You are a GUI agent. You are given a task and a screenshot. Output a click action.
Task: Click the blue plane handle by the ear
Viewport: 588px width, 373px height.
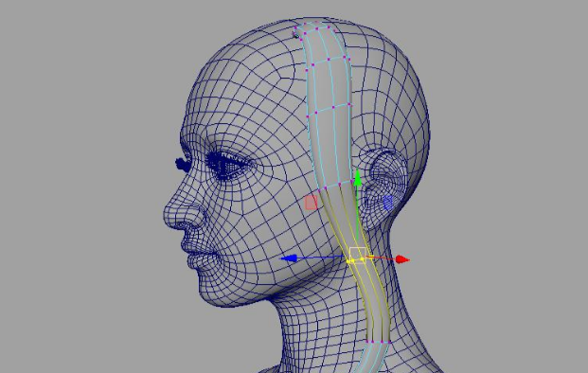pyautogui.click(x=388, y=203)
